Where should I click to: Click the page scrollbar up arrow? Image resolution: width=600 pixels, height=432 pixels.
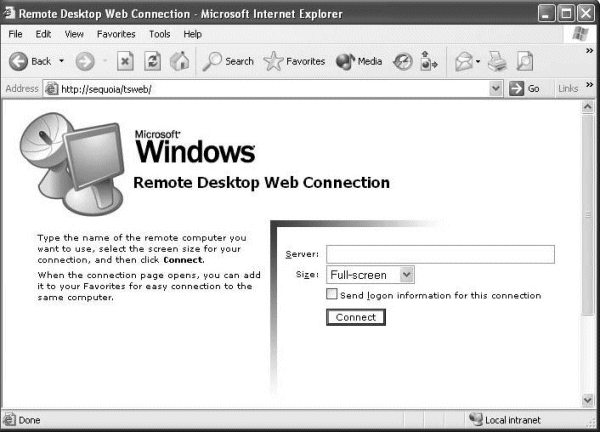[x=588, y=107]
